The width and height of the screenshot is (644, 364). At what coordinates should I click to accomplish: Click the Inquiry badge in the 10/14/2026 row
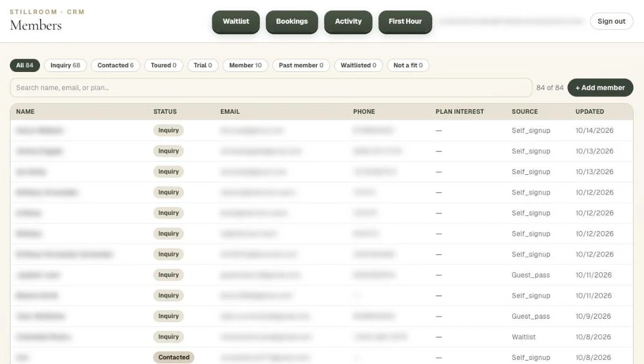(168, 130)
